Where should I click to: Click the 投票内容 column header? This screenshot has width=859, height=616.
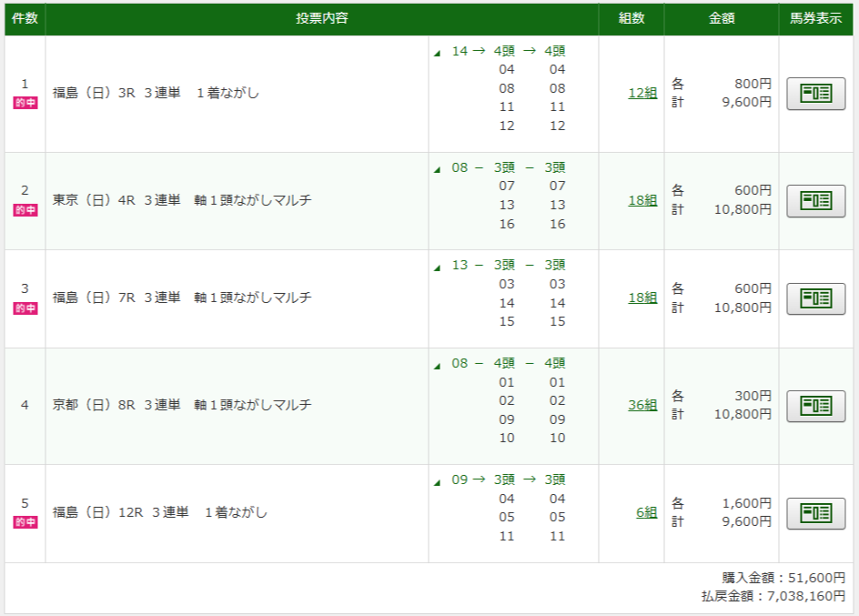tap(322, 19)
